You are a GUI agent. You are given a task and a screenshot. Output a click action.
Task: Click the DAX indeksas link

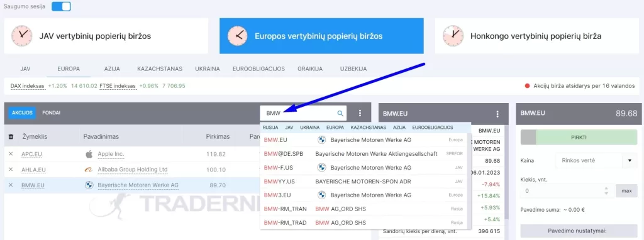tap(28, 86)
